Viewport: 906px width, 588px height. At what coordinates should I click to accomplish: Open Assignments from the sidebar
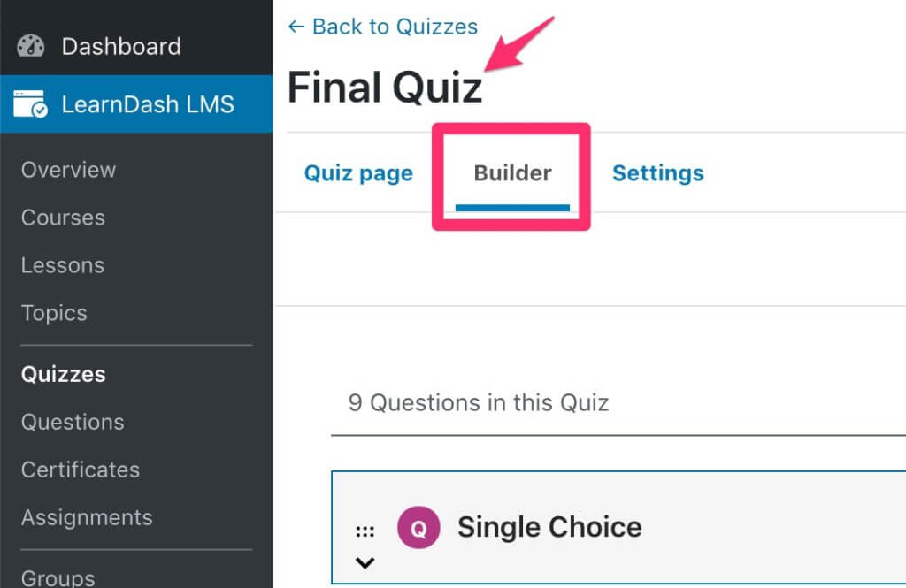[x=87, y=517]
